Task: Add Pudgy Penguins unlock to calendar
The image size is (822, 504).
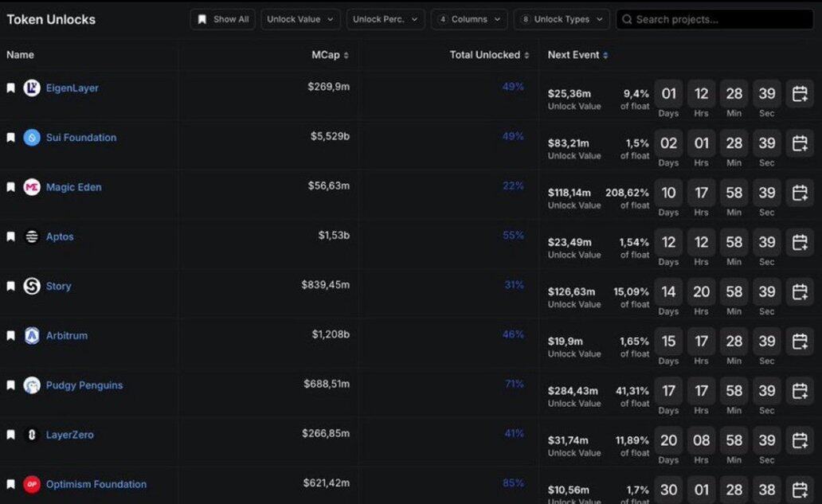Action: [799, 391]
